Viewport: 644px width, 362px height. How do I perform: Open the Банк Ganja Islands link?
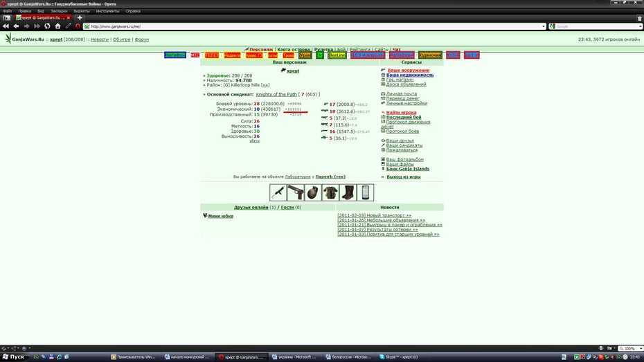coord(408,169)
